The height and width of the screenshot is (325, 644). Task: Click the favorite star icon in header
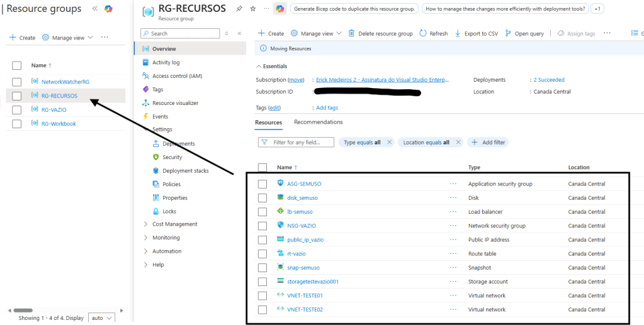[253, 9]
